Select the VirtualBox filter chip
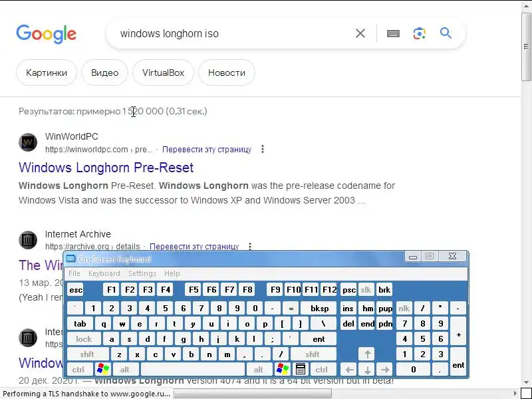 pyautogui.click(x=163, y=72)
